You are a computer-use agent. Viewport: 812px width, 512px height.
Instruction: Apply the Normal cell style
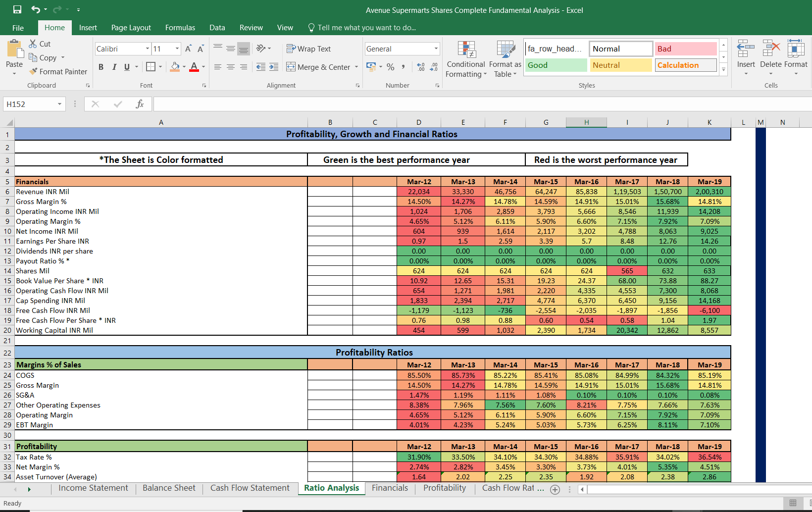point(620,49)
